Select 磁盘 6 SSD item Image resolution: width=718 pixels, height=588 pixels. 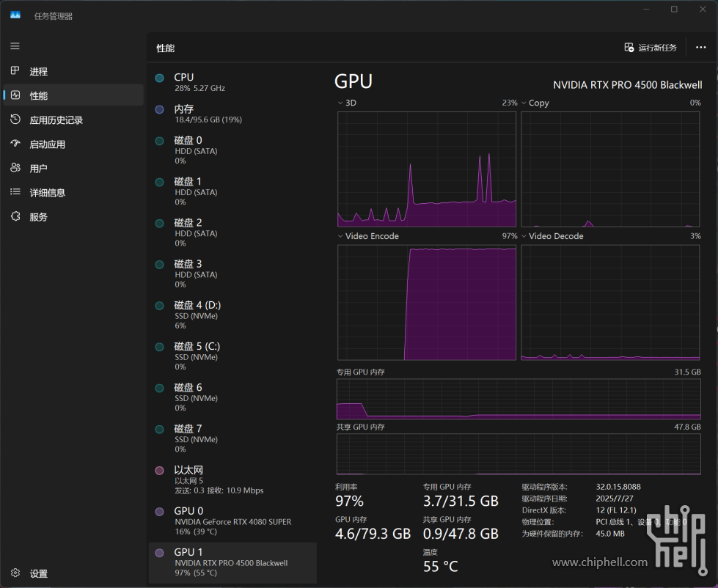(x=232, y=397)
